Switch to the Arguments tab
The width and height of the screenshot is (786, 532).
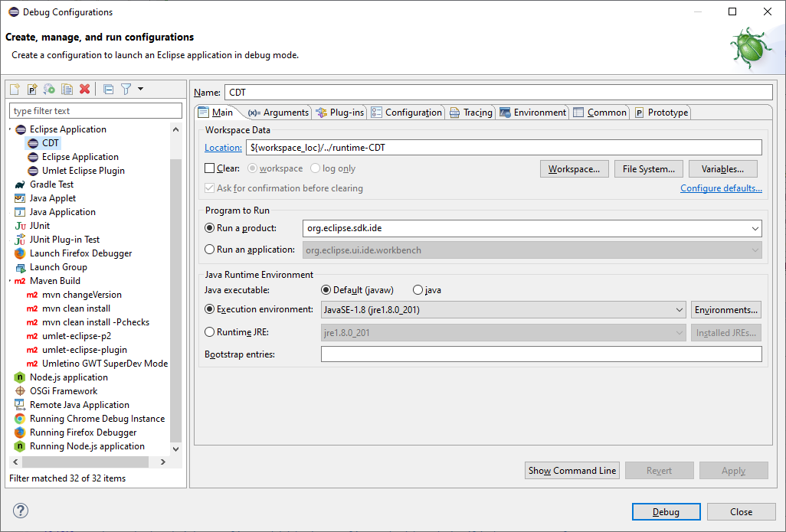click(278, 113)
